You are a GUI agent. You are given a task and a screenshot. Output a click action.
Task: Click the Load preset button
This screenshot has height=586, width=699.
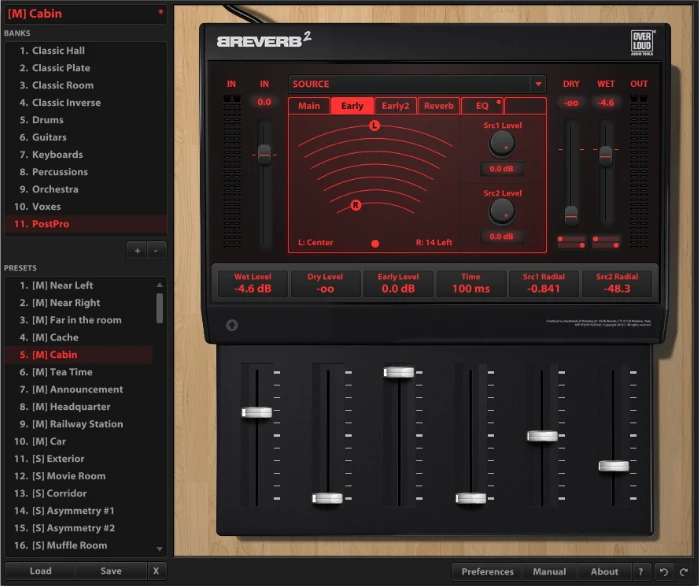tap(40, 571)
